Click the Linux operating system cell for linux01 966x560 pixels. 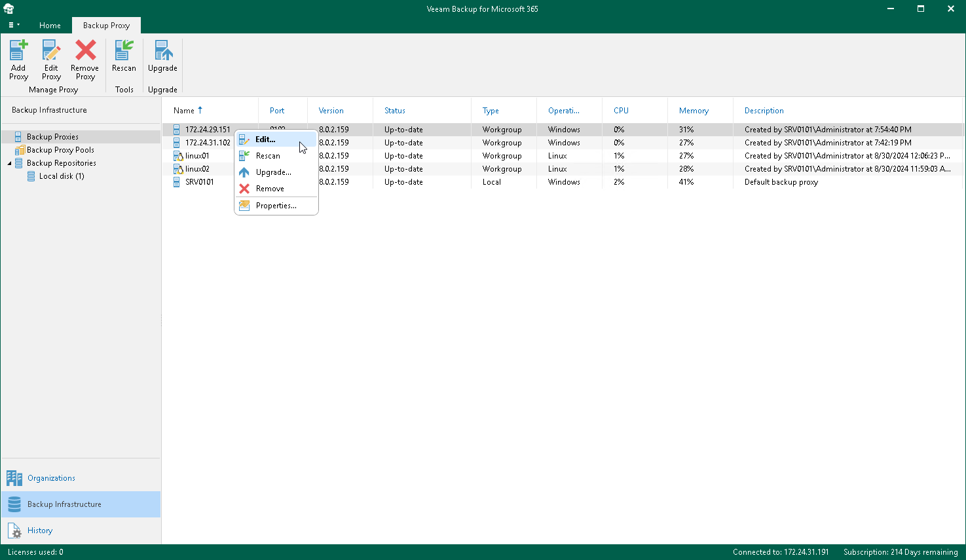pos(557,156)
